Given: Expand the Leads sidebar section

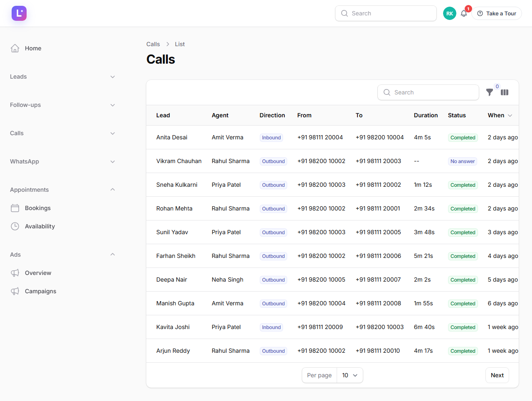Looking at the screenshot, I should (62, 77).
